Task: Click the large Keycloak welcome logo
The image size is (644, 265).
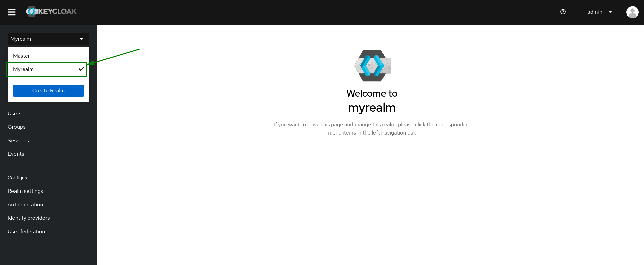Action: click(x=372, y=66)
